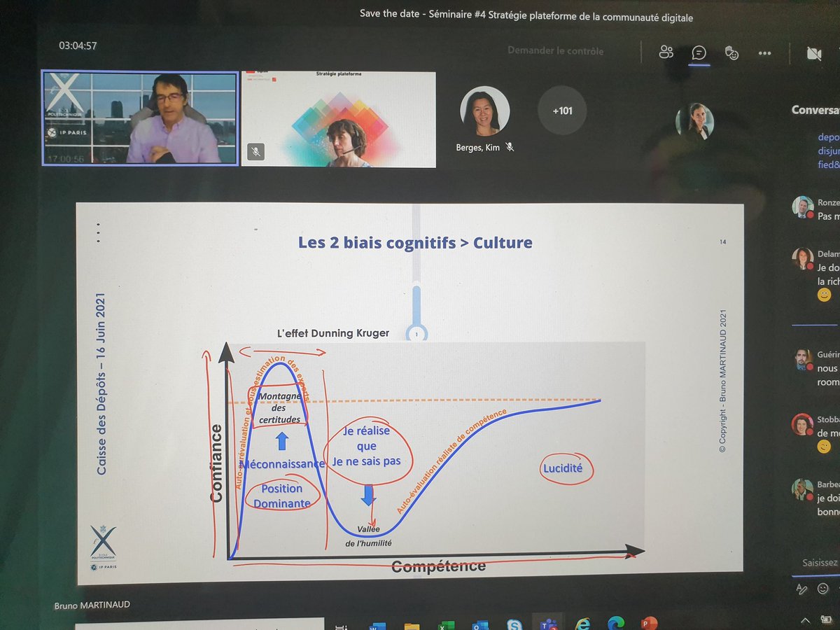Open the reactions raise-hand icon
The image size is (840, 630).
pyautogui.click(x=732, y=52)
